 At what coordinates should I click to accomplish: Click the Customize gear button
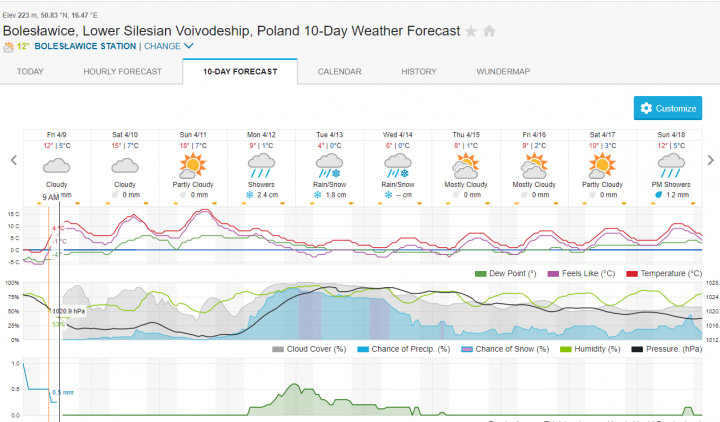point(667,108)
